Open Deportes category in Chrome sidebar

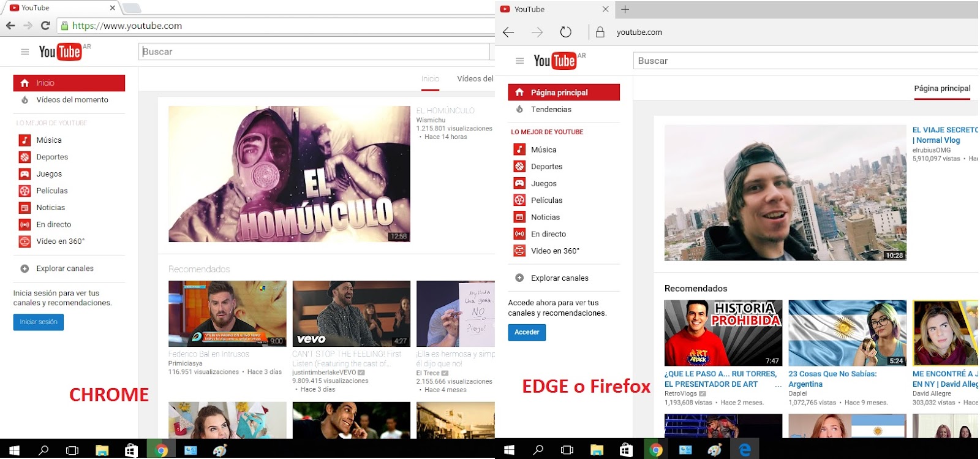[52, 157]
